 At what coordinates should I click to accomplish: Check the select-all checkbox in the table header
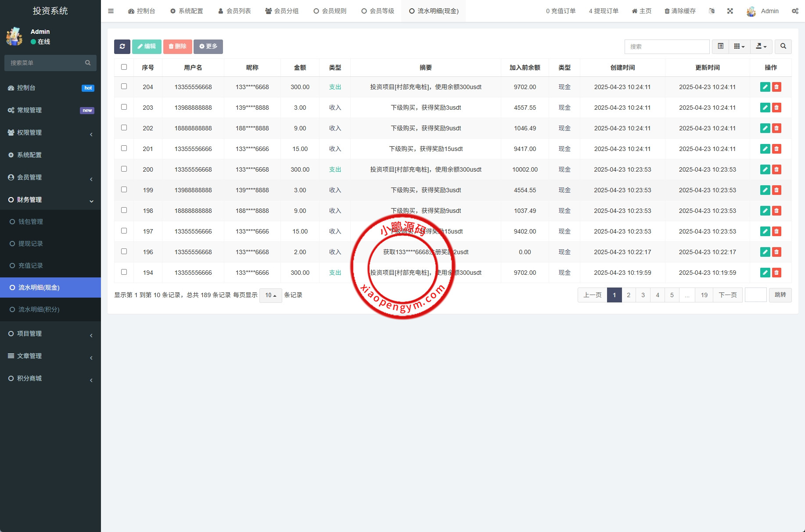tap(124, 67)
